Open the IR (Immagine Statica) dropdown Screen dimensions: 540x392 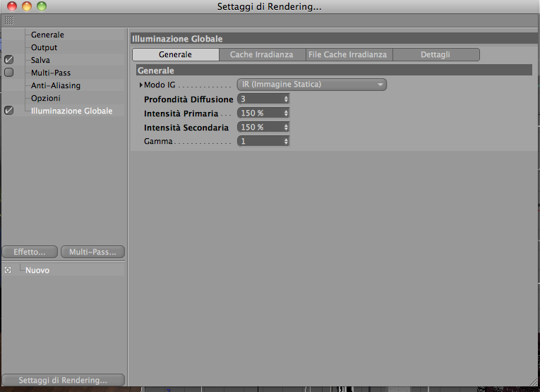tap(312, 85)
